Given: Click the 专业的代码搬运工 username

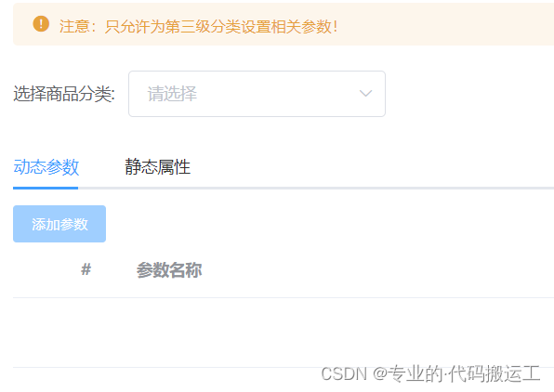Looking at the screenshot, I should click(x=464, y=373).
